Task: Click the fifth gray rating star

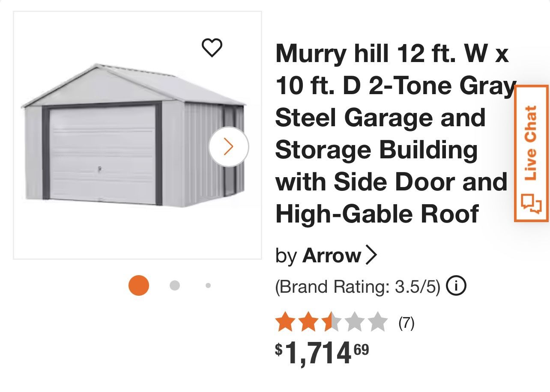Action: pos(377,322)
